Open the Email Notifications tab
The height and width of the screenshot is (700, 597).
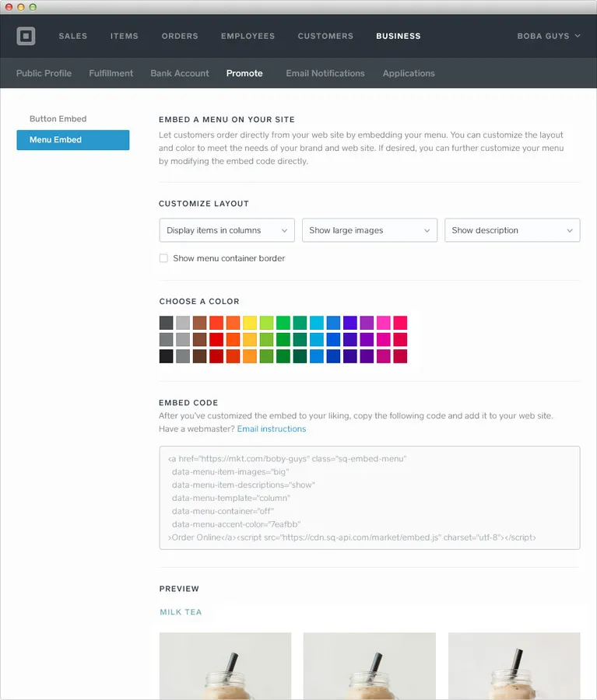325,73
